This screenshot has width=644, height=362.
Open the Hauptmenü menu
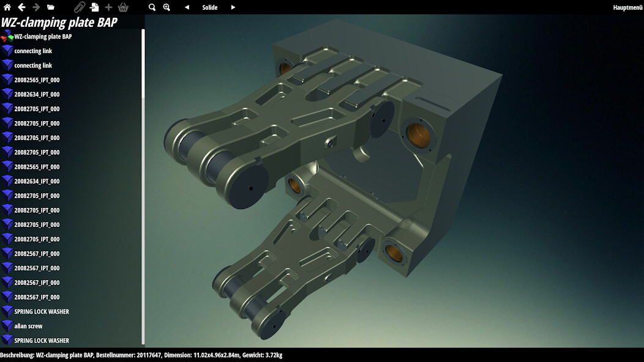pyautogui.click(x=628, y=7)
